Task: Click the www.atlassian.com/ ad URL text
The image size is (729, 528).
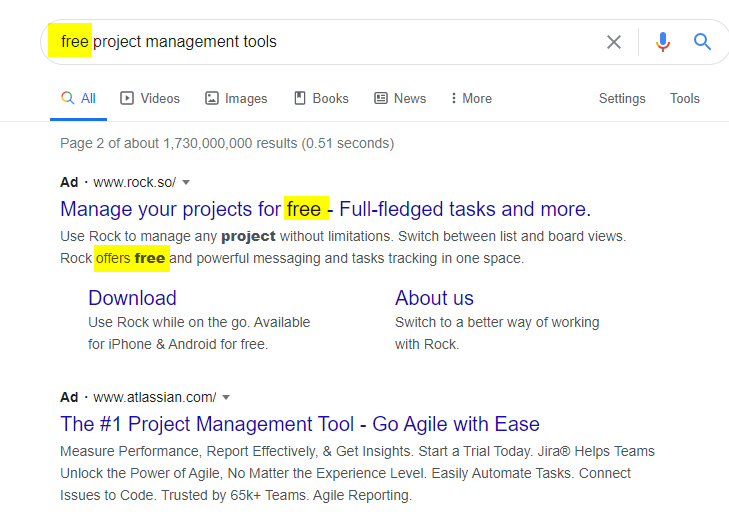Action: pyautogui.click(x=154, y=397)
